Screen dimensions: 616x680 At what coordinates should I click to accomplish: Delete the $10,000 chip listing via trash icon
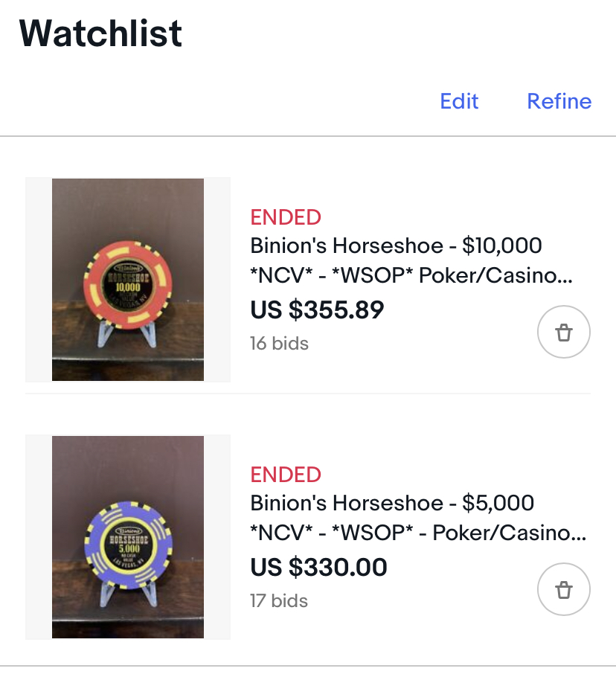[563, 333]
